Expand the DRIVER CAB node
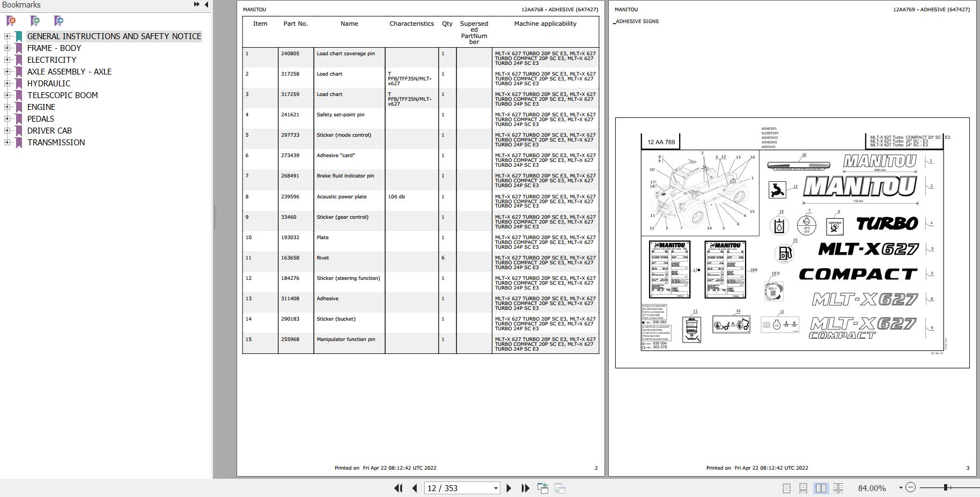The height and width of the screenshot is (497, 980). pyautogui.click(x=7, y=131)
